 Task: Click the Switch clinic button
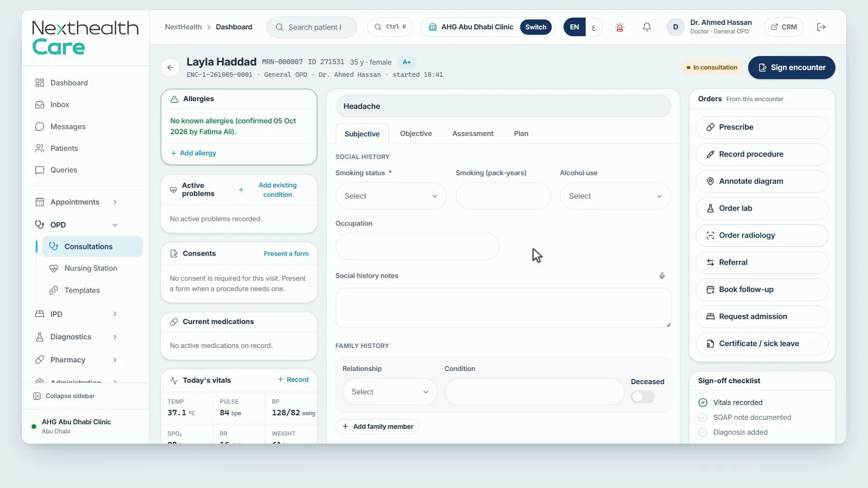(536, 27)
